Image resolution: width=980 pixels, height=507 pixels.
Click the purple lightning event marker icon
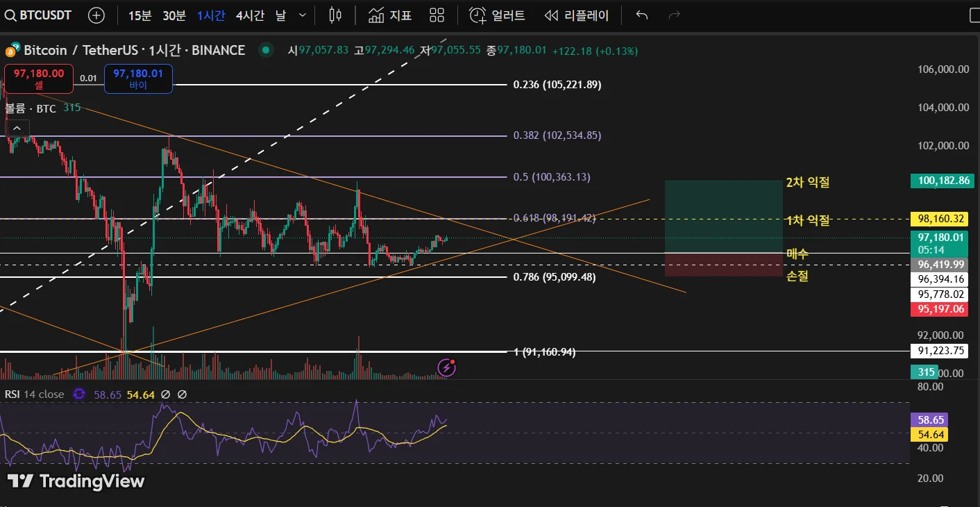point(447,367)
